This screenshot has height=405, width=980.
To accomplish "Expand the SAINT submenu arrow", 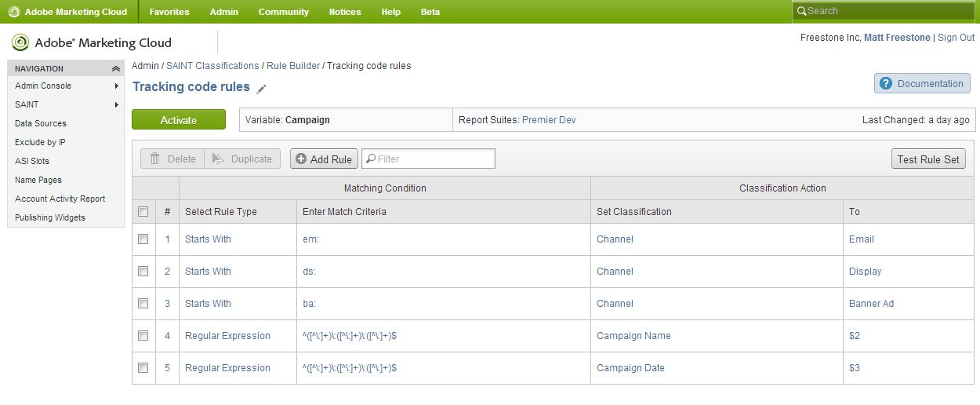I will point(116,105).
